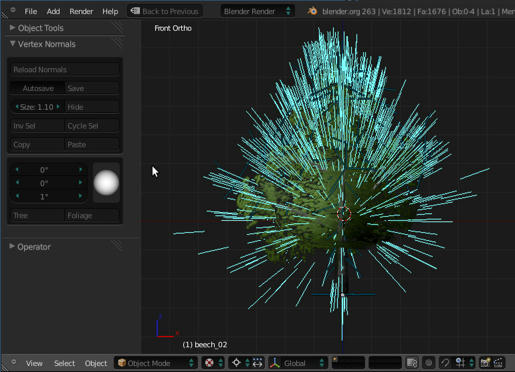Toggle lock camera and layers to scene icon
This screenshot has height=372, width=515.
412,363
